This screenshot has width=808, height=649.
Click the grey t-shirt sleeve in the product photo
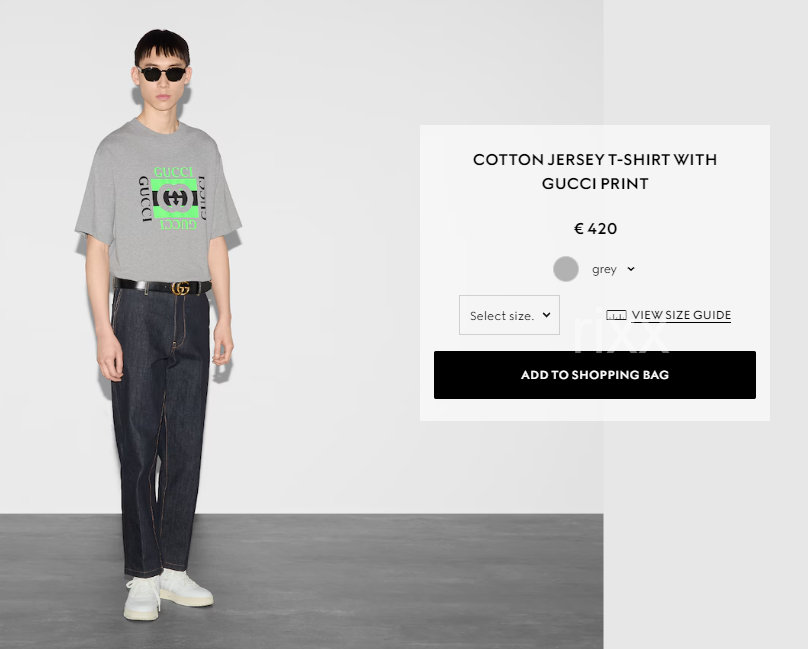pos(95,206)
